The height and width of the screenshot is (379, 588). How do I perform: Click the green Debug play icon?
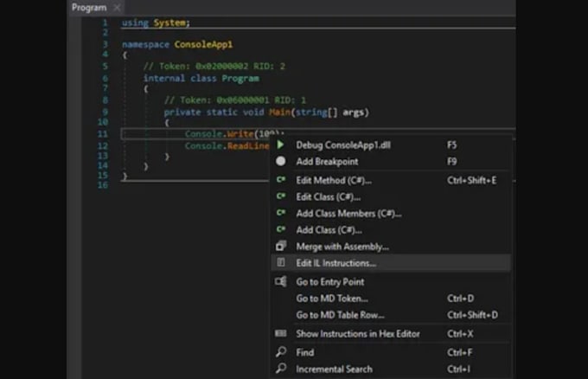[x=280, y=145]
